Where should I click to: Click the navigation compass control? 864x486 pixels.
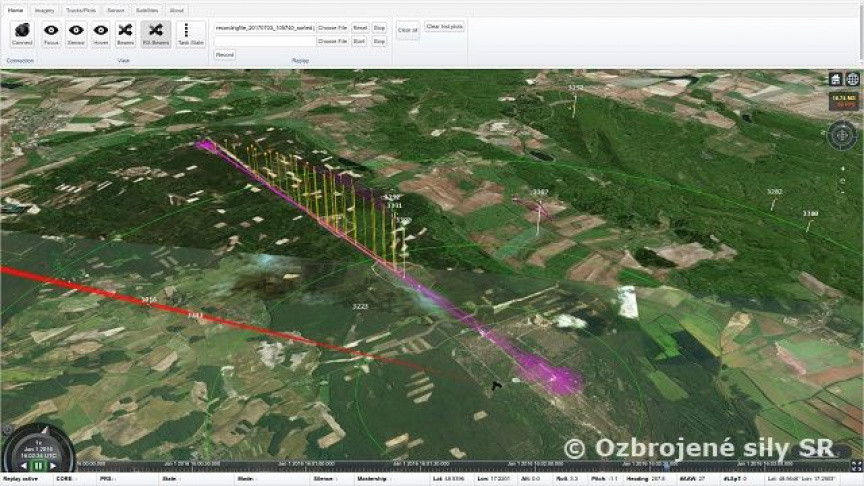[x=842, y=134]
